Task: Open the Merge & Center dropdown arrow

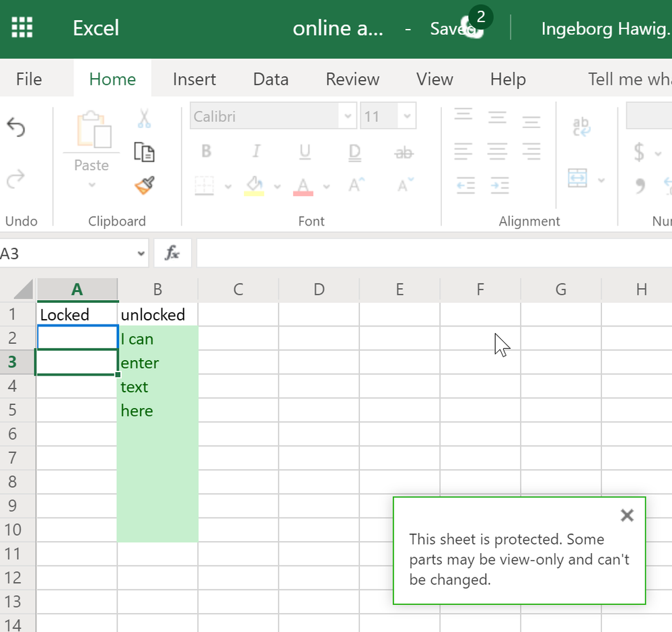Action: pos(601,180)
